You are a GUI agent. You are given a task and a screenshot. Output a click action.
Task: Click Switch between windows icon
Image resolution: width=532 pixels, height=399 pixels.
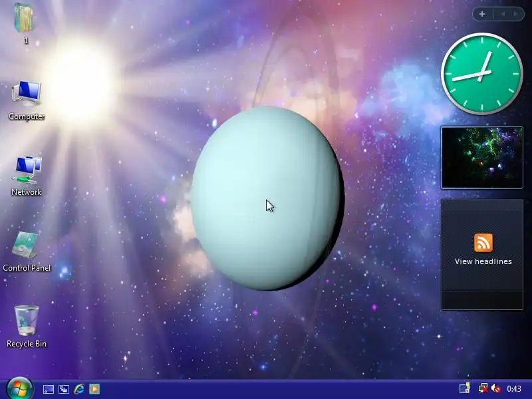(x=64, y=389)
